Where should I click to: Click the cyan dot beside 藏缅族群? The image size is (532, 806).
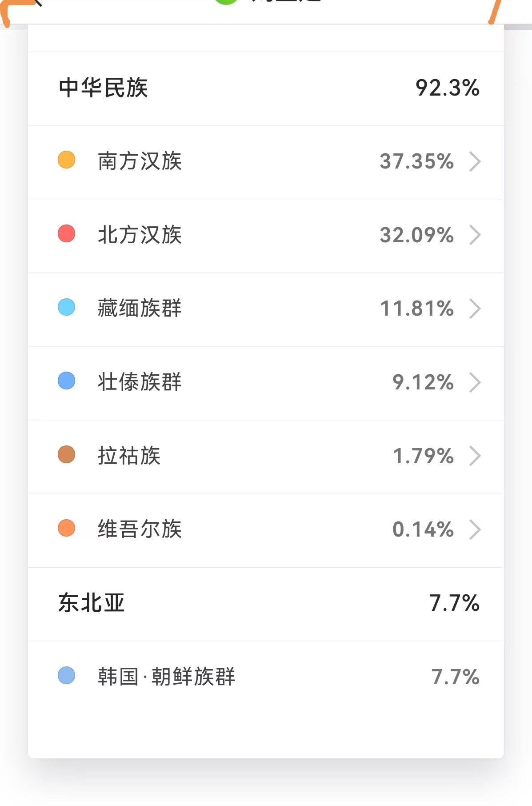pyautogui.click(x=67, y=307)
